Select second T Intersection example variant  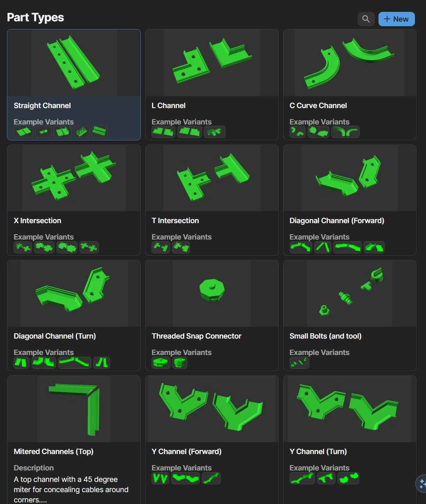181,247
